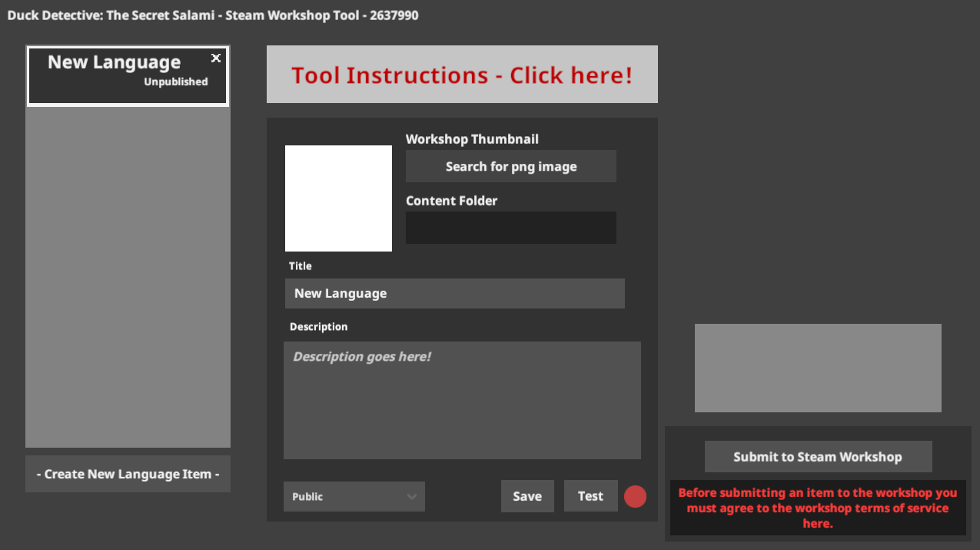
Task: Click the empty gray preview panel
Action: coord(818,368)
